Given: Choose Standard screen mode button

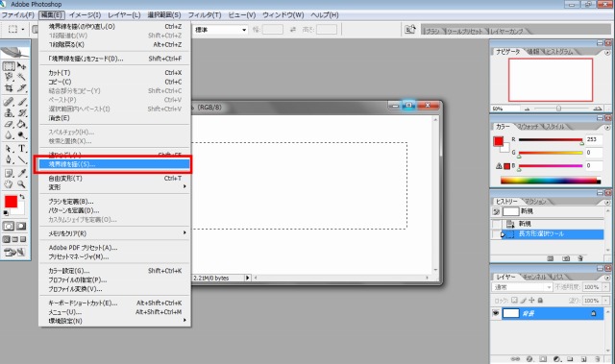Looking at the screenshot, I should coord(7,239).
